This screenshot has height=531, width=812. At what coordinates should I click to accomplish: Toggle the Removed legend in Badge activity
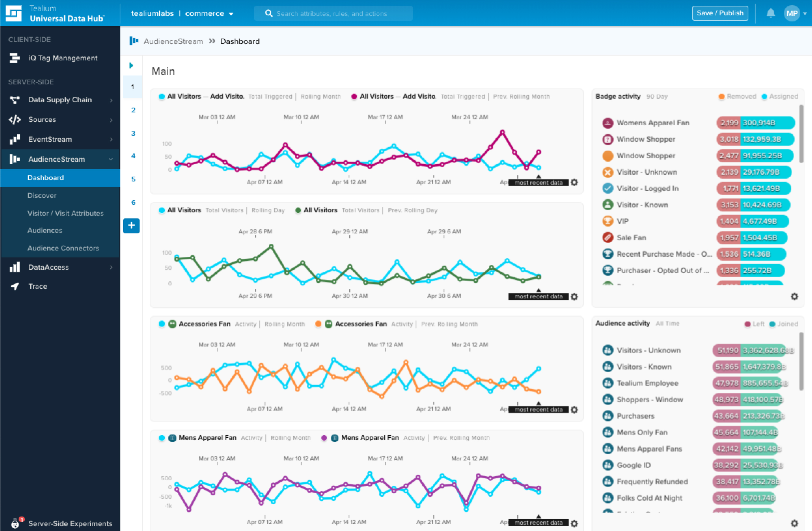tap(737, 97)
